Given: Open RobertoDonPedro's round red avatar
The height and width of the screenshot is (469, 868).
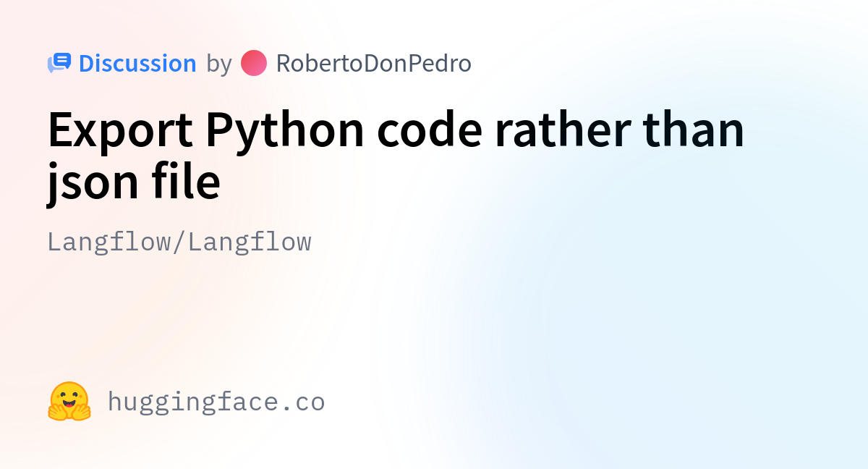Looking at the screenshot, I should [x=254, y=64].
